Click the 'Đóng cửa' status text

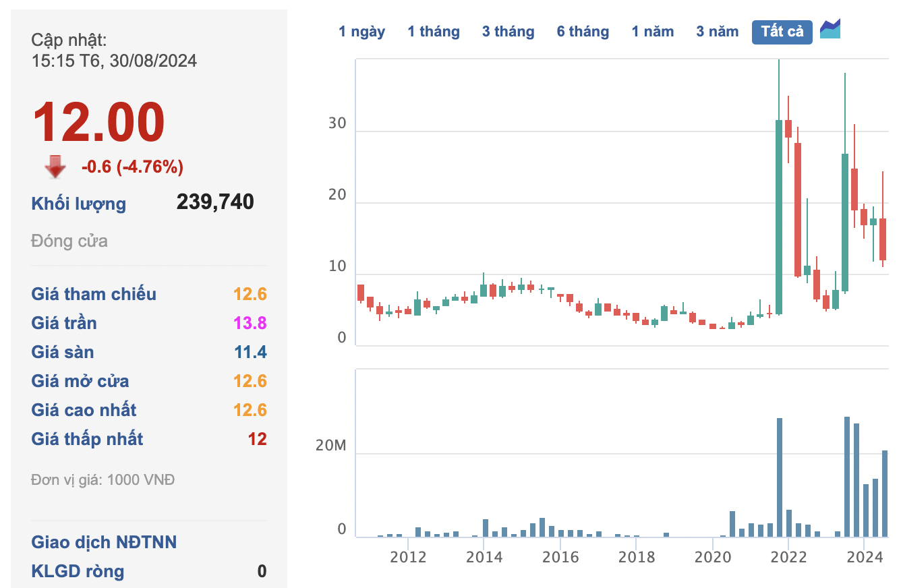point(69,241)
